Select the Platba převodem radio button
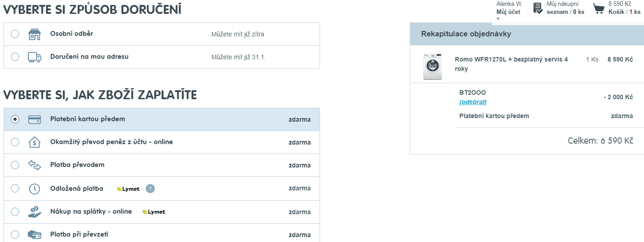Screen dimensions: 644x242 tap(15, 165)
